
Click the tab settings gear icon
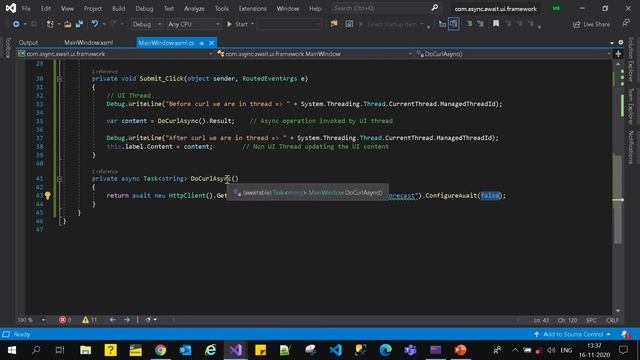coord(621,42)
